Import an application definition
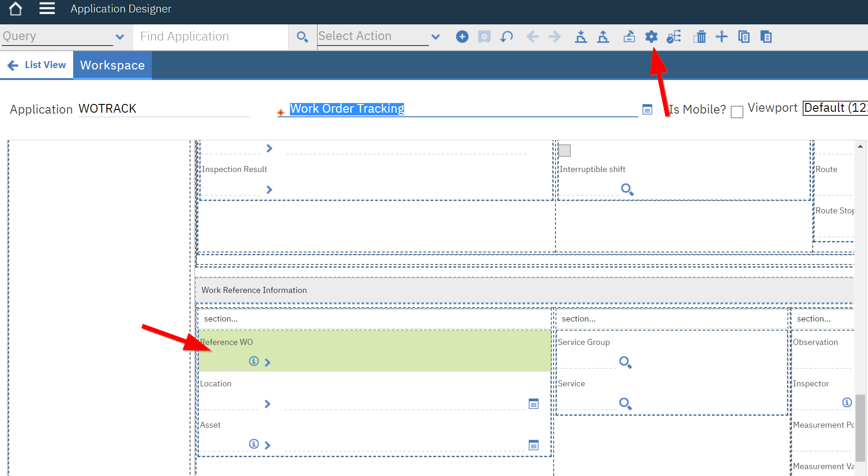This screenshot has height=476, width=868. pyautogui.click(x=581, y=37)
